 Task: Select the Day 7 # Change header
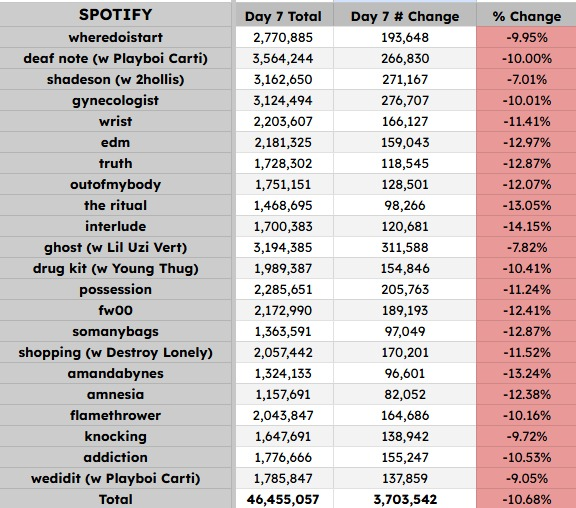click(x=405, y=16)
